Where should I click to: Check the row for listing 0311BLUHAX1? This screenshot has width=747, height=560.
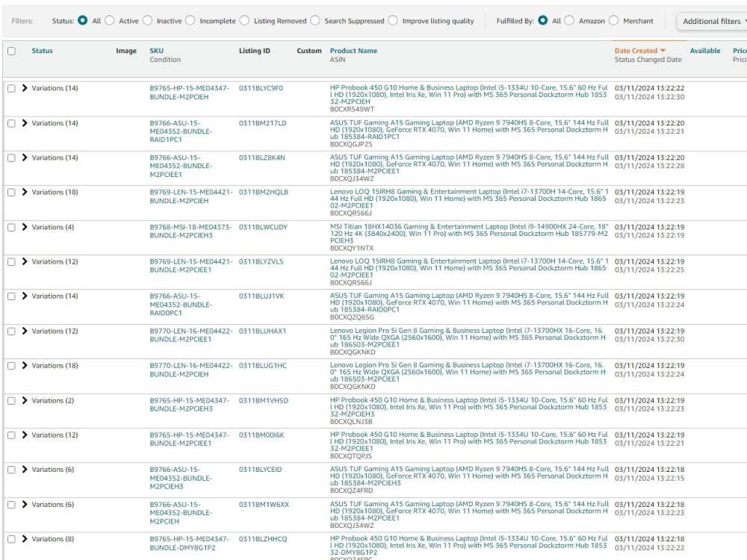click(11, 331)
